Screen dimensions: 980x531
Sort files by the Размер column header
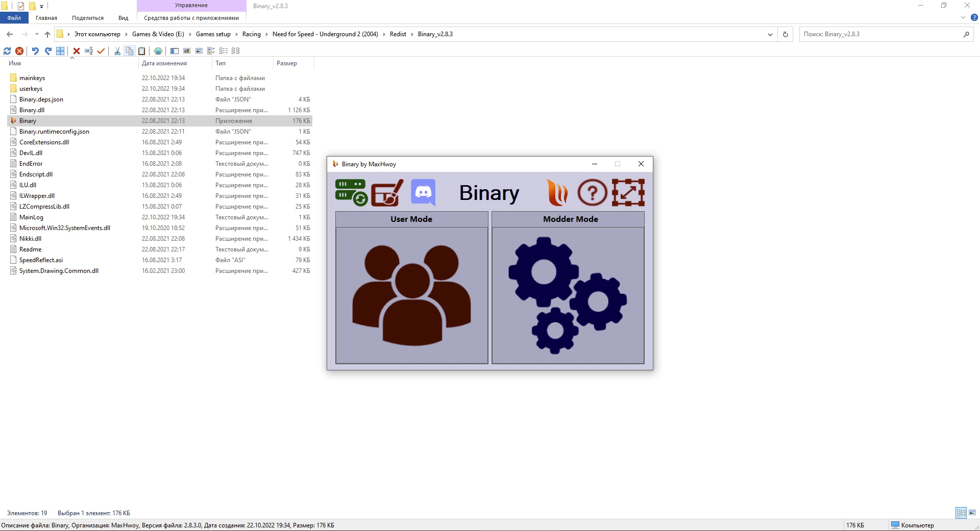(x=287, y=63)
